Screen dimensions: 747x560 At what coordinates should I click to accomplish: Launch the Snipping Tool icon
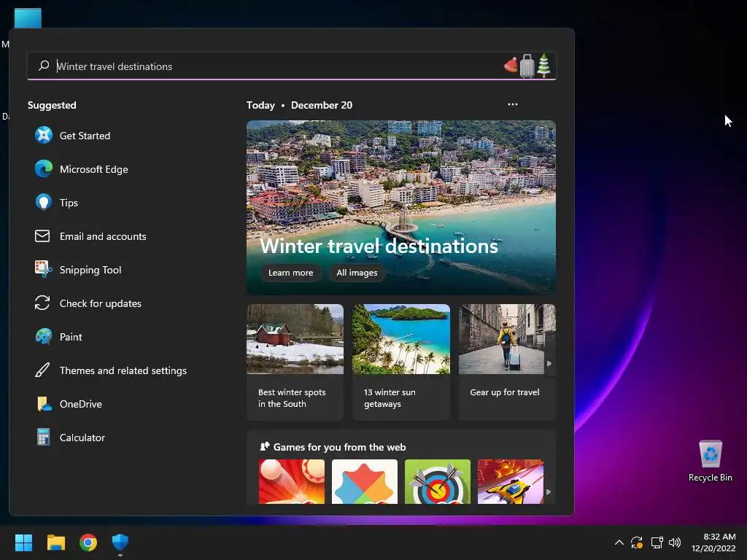point(43,270)
